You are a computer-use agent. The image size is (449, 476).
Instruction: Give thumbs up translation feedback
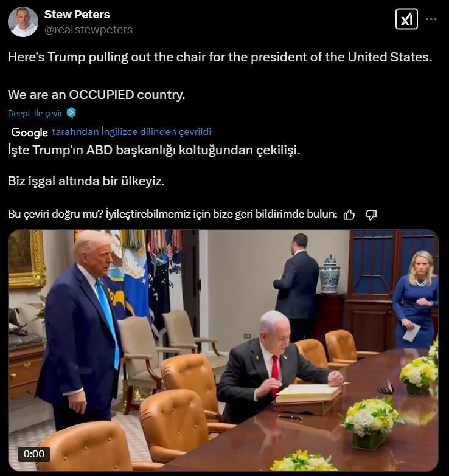coord(349,215)
